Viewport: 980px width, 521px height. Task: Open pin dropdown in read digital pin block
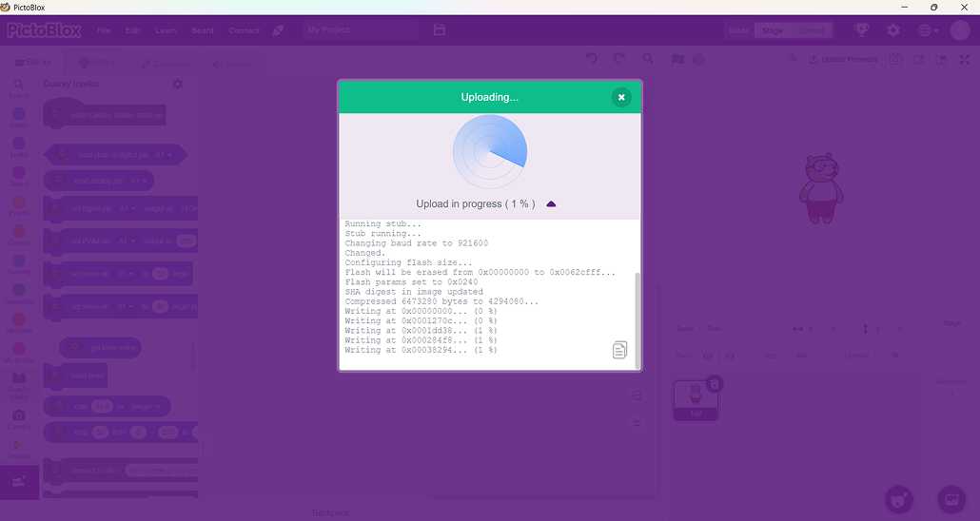tap(163, 155)
